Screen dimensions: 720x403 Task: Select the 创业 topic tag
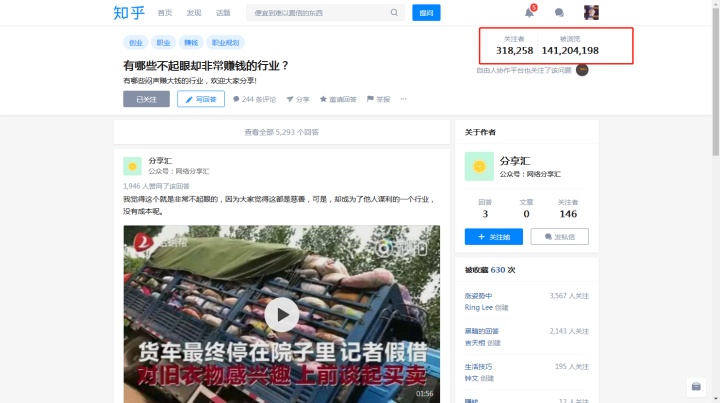pos(135,42)
